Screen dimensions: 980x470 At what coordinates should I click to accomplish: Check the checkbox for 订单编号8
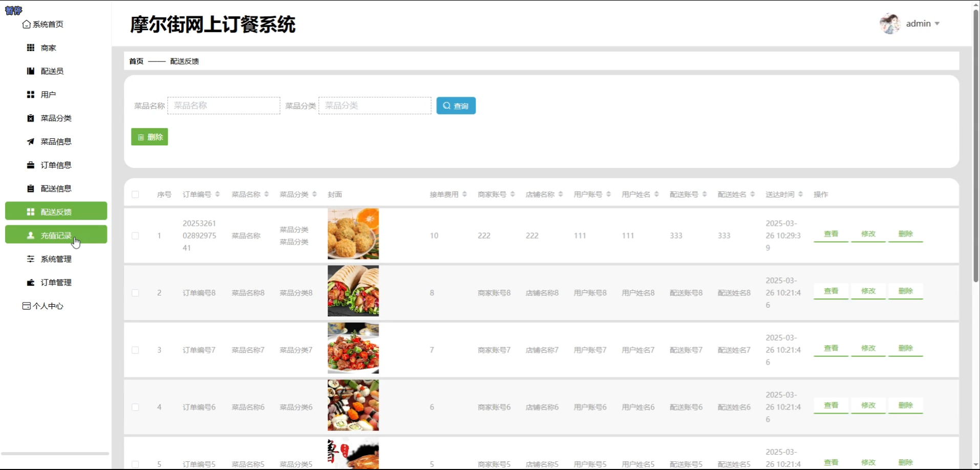(136, 292)
